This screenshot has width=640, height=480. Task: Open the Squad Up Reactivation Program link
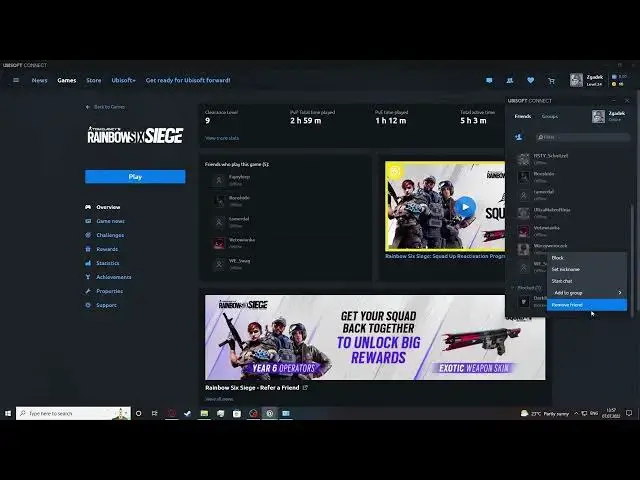(x=445, y=256)
